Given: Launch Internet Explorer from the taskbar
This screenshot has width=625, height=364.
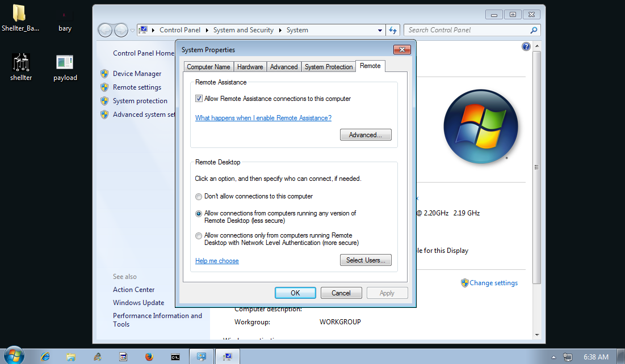Looking at the screenshot, I should click(45, 357).
